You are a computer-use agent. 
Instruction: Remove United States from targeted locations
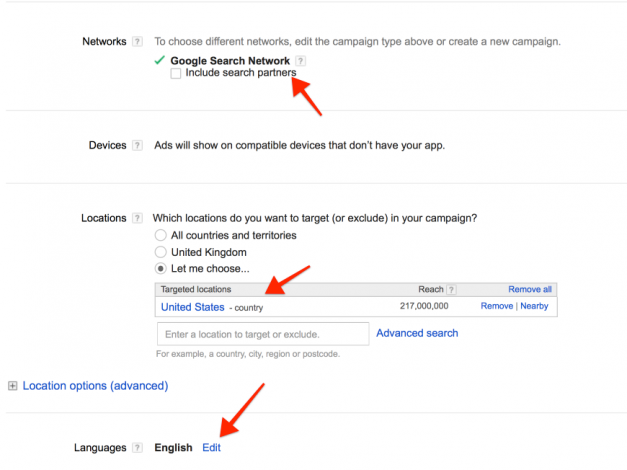[x=496, y=306]
